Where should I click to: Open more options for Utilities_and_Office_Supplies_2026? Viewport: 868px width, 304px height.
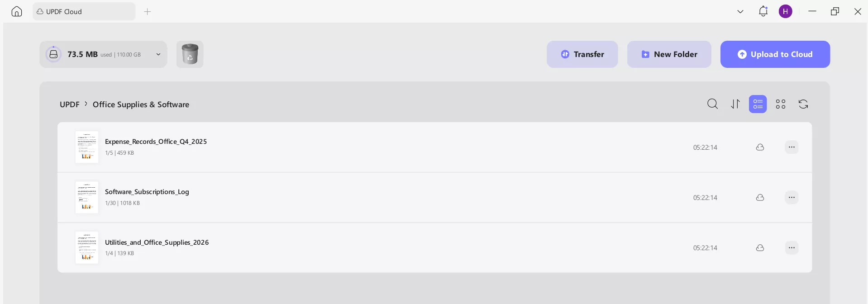click(791, 248)
